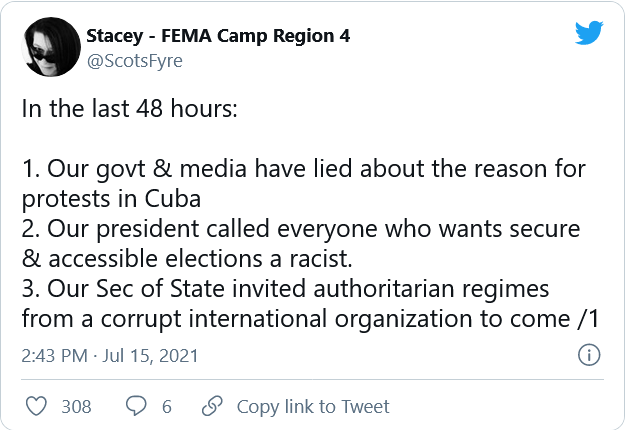Click the sentence about 'Our president'

[300, 229]
